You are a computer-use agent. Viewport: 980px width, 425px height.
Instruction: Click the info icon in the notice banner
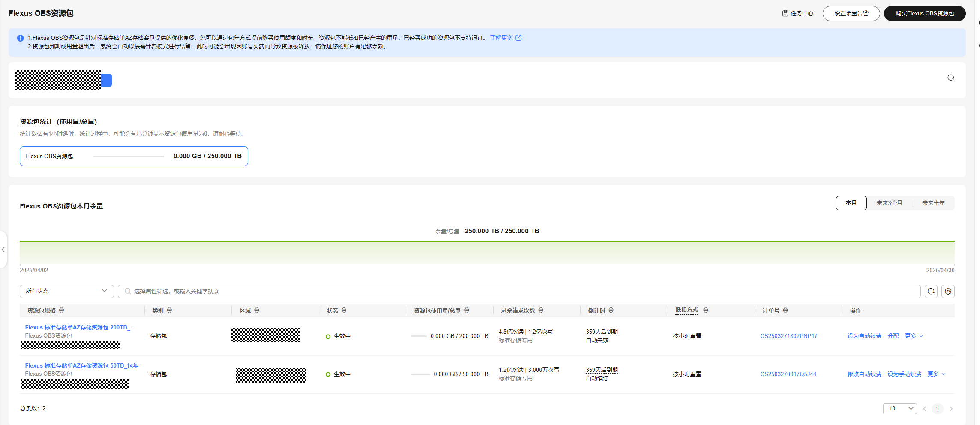tap(20, 38)
